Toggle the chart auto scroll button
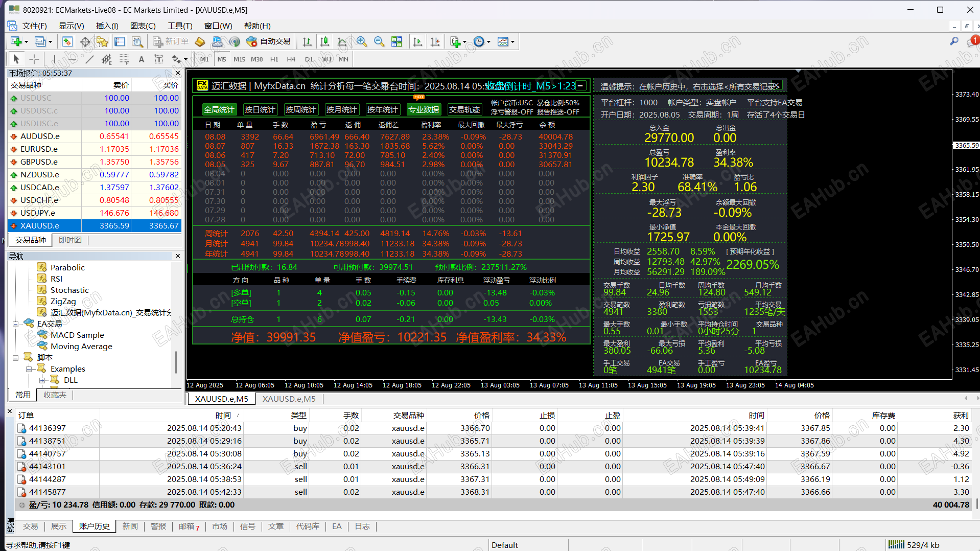Image resolution: width=980 pixels, height=551 pixels. click(417, 42)
